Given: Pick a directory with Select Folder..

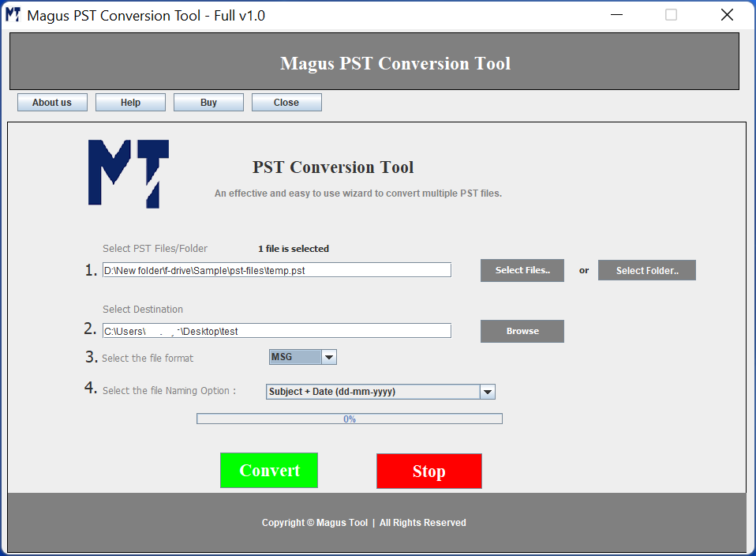Looking at the screenshot, I should tap(647, 270).
